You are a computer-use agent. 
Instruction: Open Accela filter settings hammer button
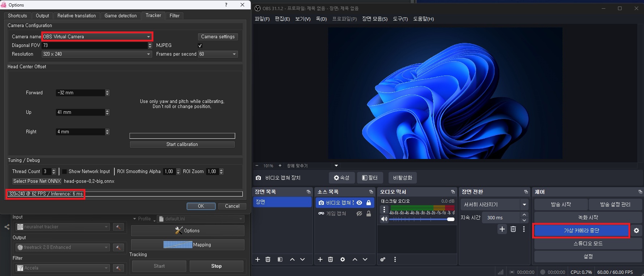(118, 268)
